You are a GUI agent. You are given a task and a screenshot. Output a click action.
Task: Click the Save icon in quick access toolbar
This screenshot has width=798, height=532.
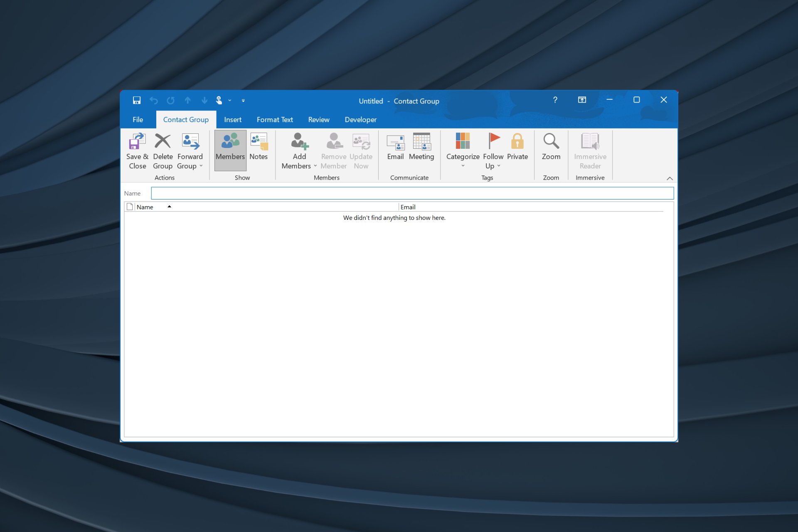[x=137, y=100]
